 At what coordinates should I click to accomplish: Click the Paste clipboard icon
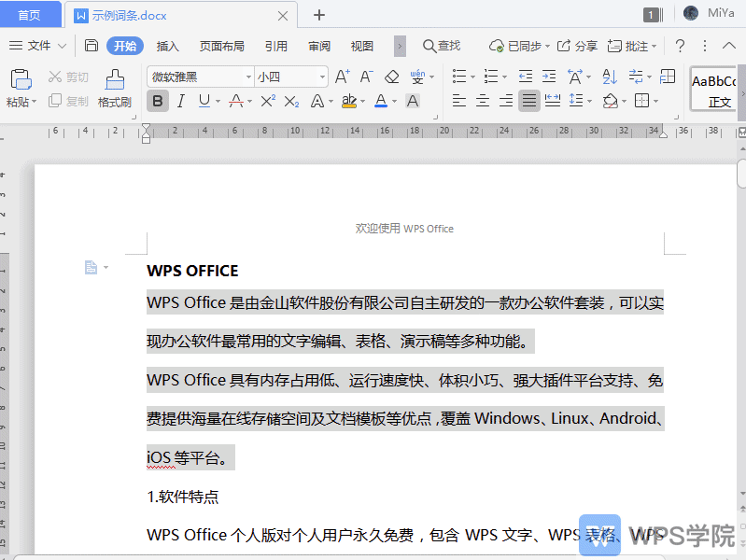click(21, 79)
